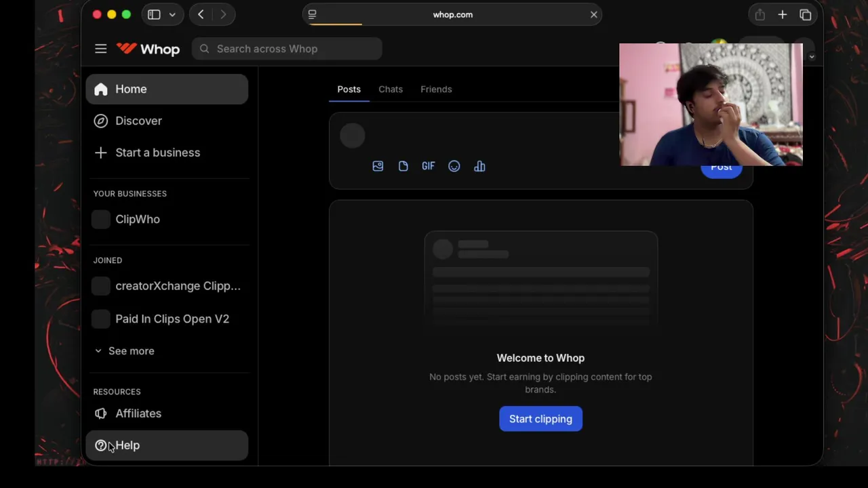
Task: Open Paid In Clips Open V2
Action: (167, 319)
